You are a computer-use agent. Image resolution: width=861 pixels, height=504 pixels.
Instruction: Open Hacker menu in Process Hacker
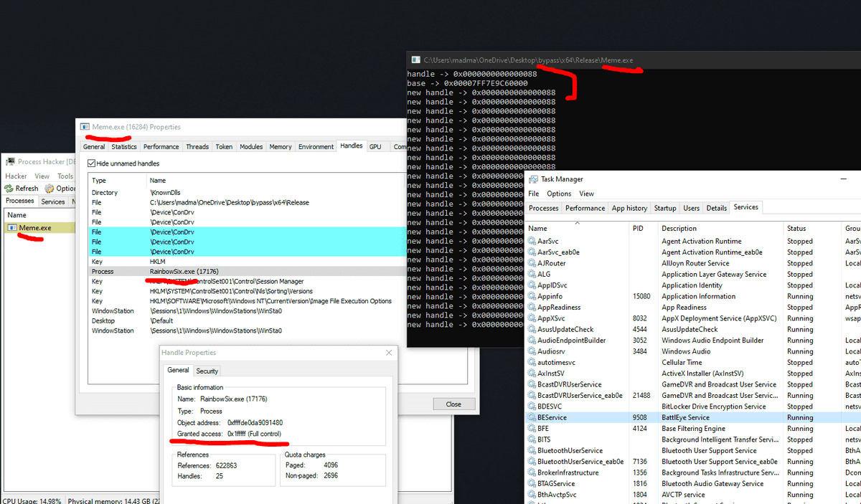click(17, 176)
